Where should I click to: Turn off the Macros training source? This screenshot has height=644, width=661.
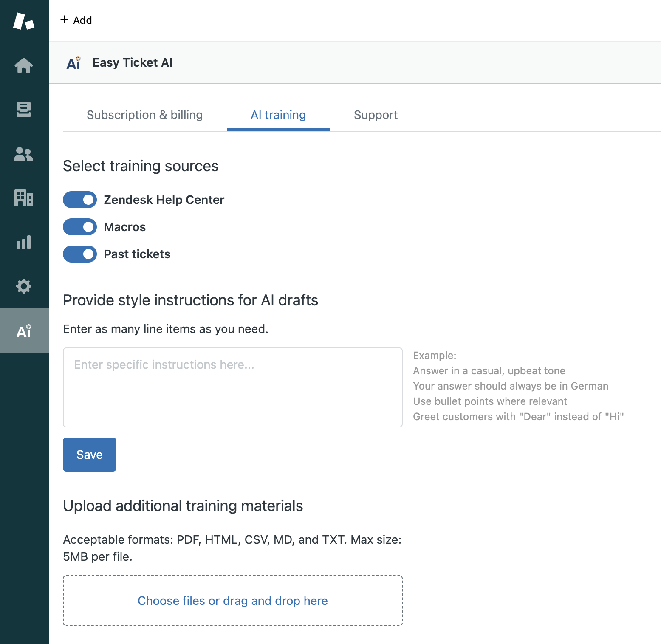(x=80, y=227)
